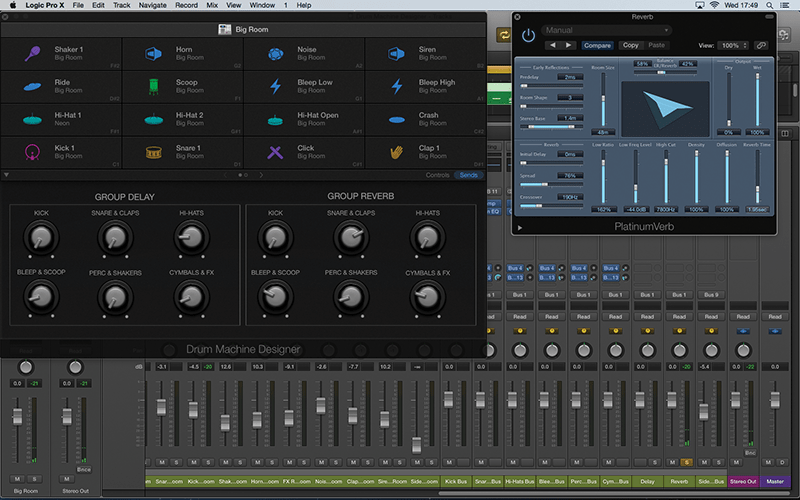800x500 pixels.
Task: Select the Scoop pad icon
Action: tap(154, 86)
